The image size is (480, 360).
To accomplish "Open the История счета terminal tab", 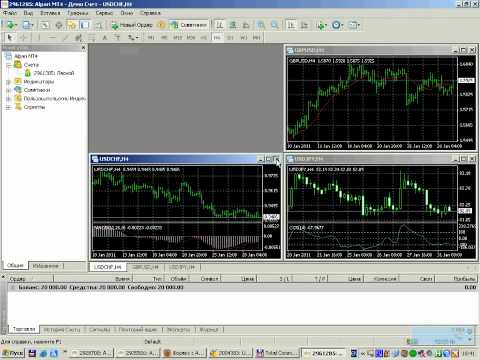I will coord(62,330).
